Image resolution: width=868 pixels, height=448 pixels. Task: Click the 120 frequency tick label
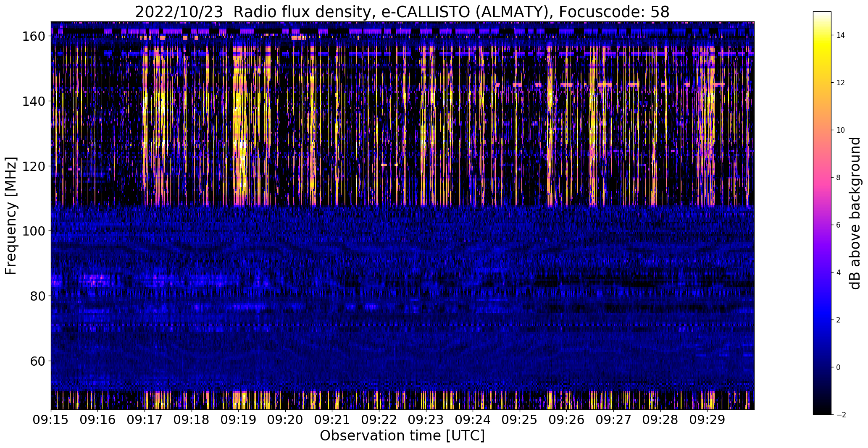pos(33,166)
